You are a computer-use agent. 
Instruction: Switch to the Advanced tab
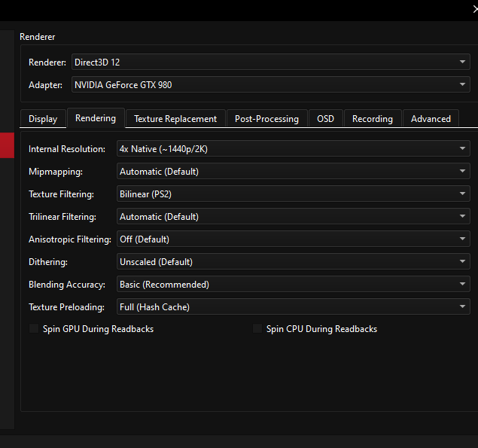[431, 119]
